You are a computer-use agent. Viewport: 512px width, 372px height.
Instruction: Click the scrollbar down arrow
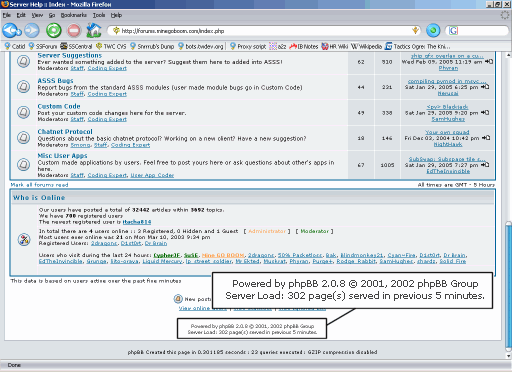pos(508,355)
